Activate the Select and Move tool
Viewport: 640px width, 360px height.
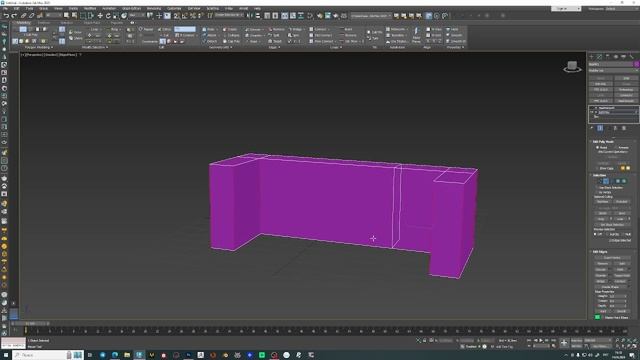(100, 16)
